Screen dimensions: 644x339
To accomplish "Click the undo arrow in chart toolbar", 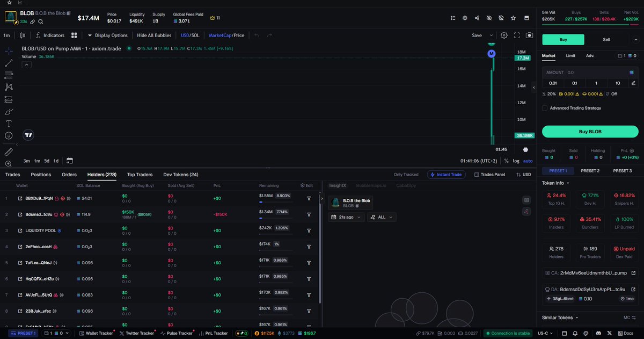I will (257, 35).
